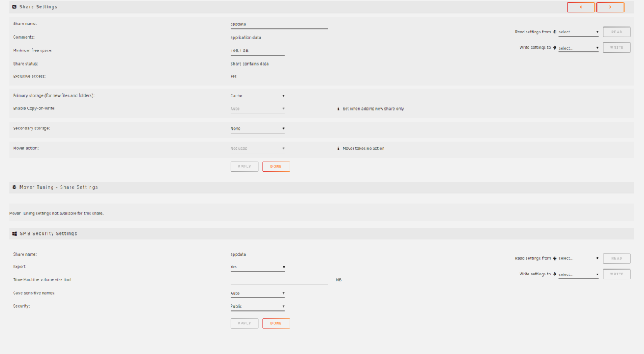Click Done in SMB Security section
The height and width of the screenshot is (354, 644).
(276, 324)
